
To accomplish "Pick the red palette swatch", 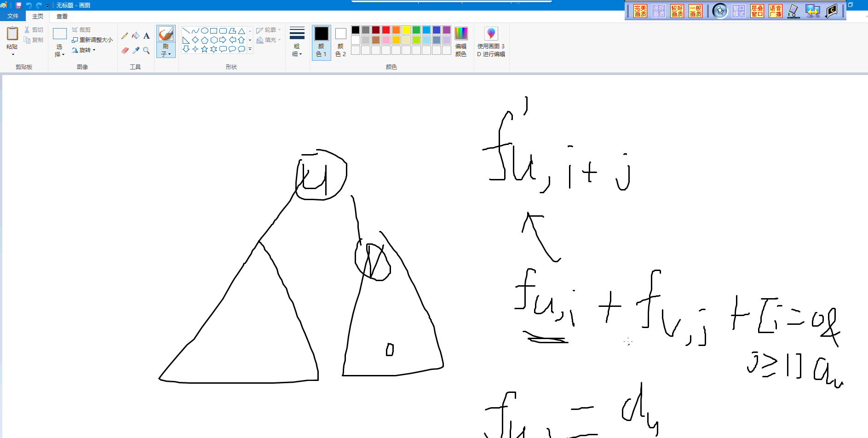I will (x=386, y=30).
